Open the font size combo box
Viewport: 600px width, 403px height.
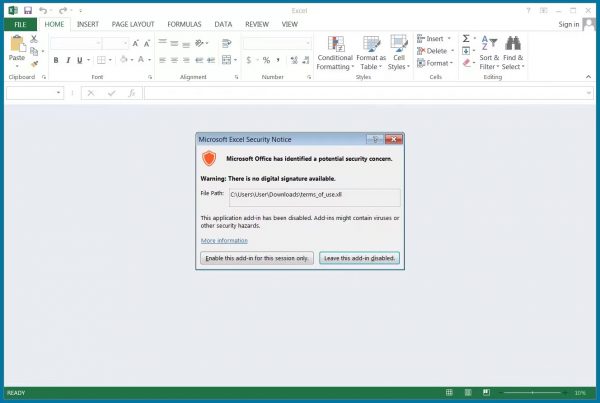coord(116,43)
